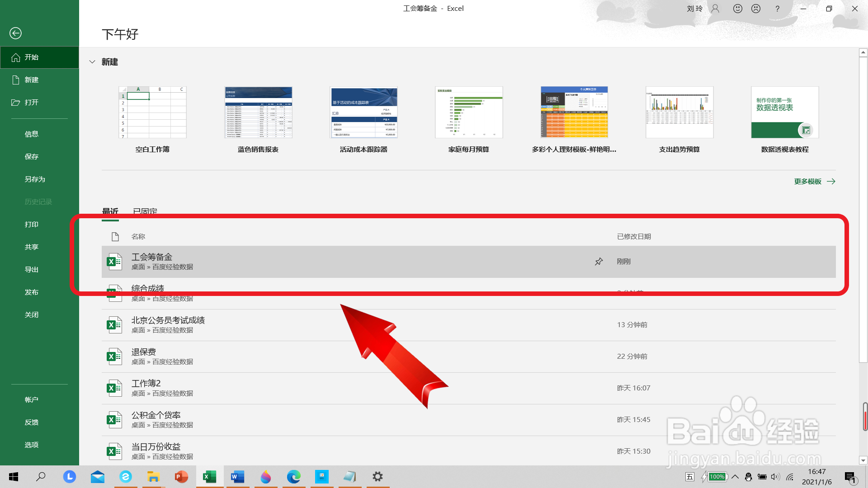
Task: Pin the 工会筹备金 file with pushpin
Action: (599, 262)
